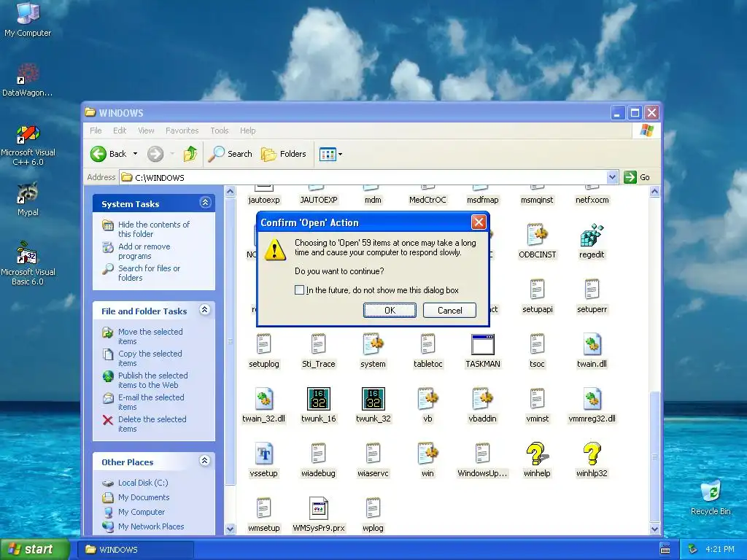Click the WINDOWS taskbar button
Screen dimensions: 747x560
tap(135, 550)
